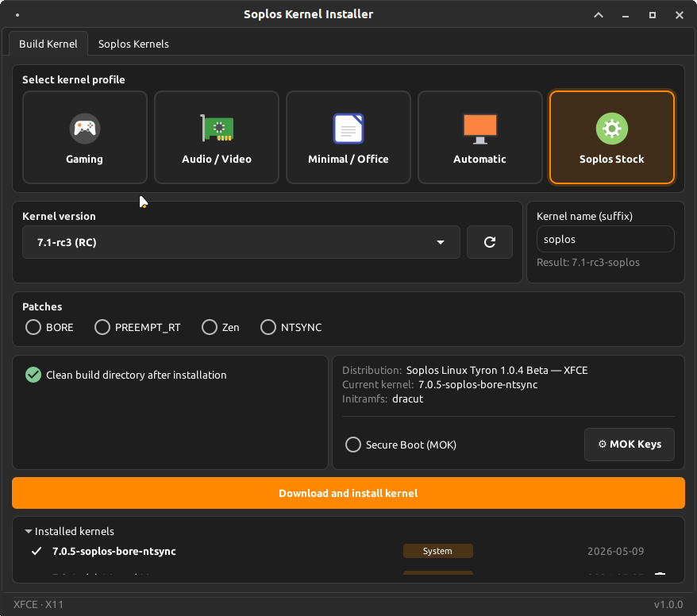
Task: Click the Initramfs dracut value
Action: pyautogui.click(x=407, y=398)
